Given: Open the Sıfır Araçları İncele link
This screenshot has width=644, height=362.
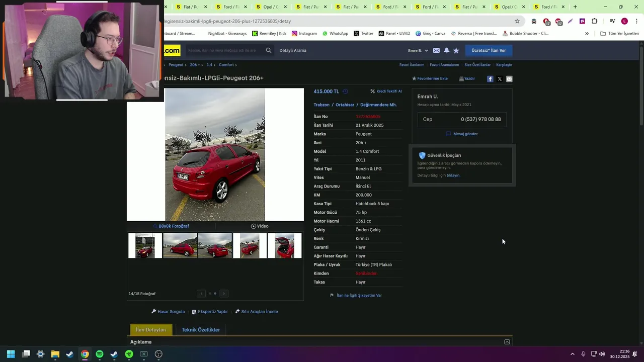Looking at the screenshot, I should (256, 312).
